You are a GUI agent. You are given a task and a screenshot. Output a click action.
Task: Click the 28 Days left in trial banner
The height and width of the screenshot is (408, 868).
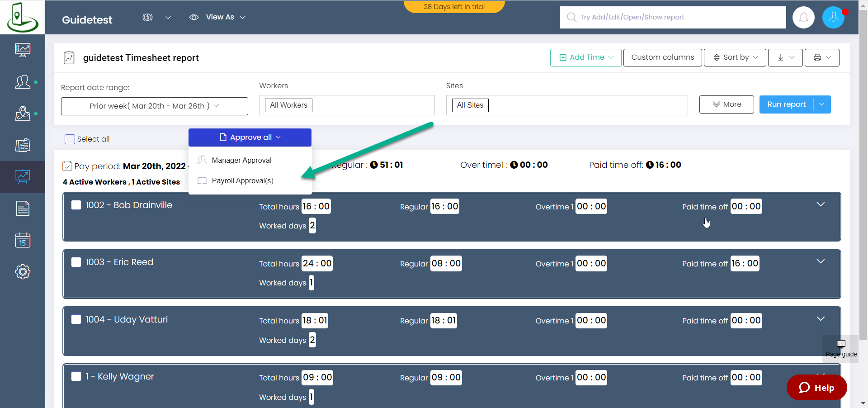(454, 6)
